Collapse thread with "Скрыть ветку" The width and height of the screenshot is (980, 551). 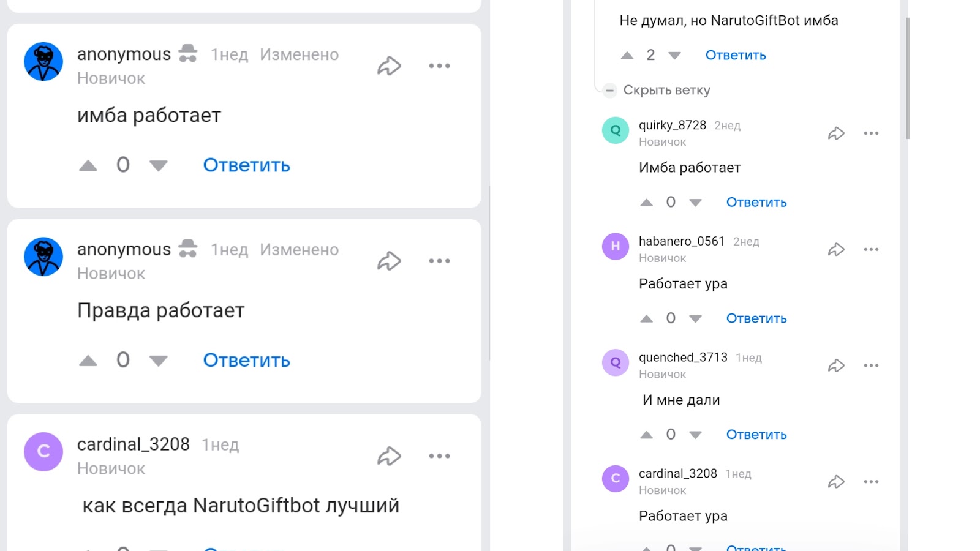pos(666,90)
